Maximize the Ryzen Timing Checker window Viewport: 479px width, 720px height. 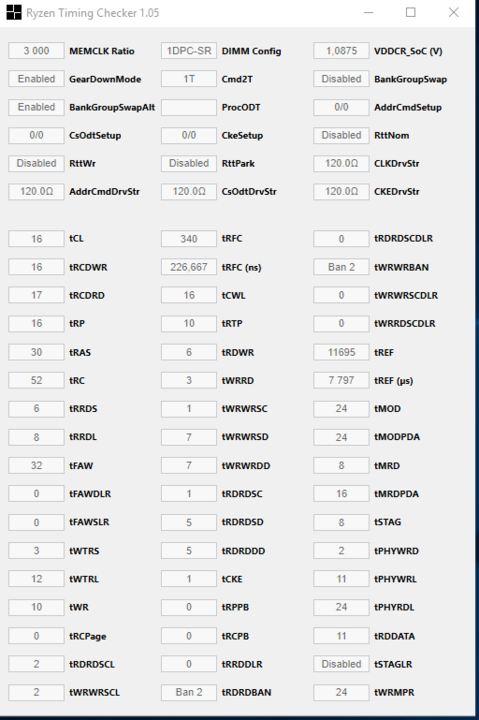(411, 12)
